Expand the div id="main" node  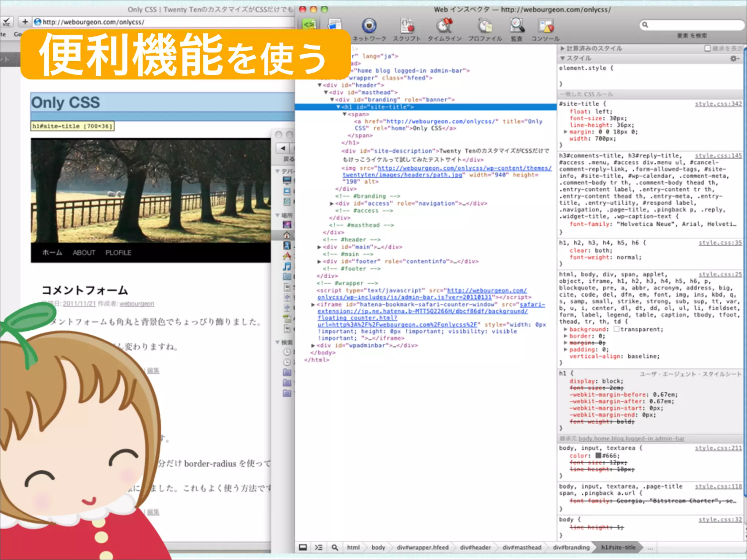pyautogui.click(x=319, y=247)
